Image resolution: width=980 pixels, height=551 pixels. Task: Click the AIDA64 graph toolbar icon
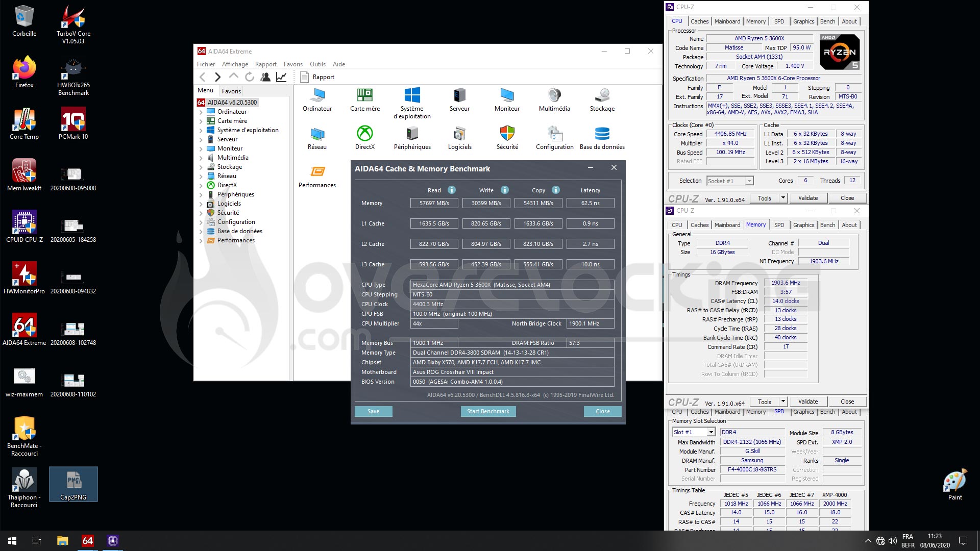(281, 77)
